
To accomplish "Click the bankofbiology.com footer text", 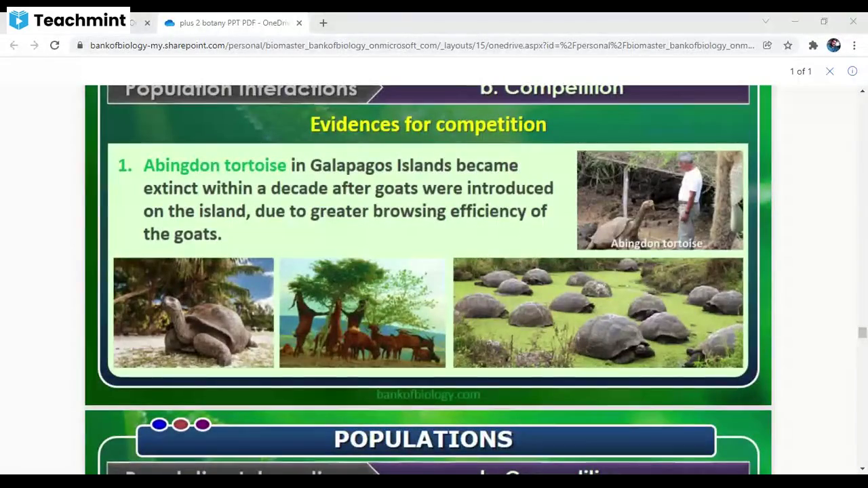I will pyautogui.click(x=428, y=394).
